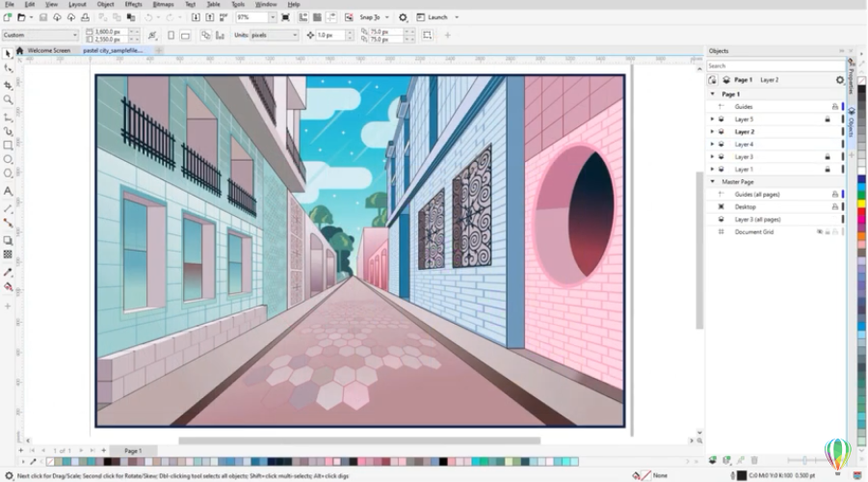Select the Interactive Fill bucket tool

tap(8, 287)
